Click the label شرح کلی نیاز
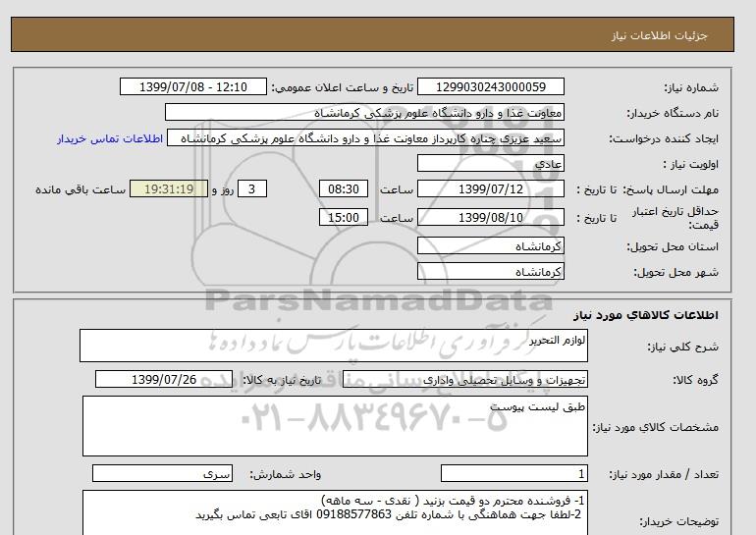The image size is (756, 535). tap(682, 347)
